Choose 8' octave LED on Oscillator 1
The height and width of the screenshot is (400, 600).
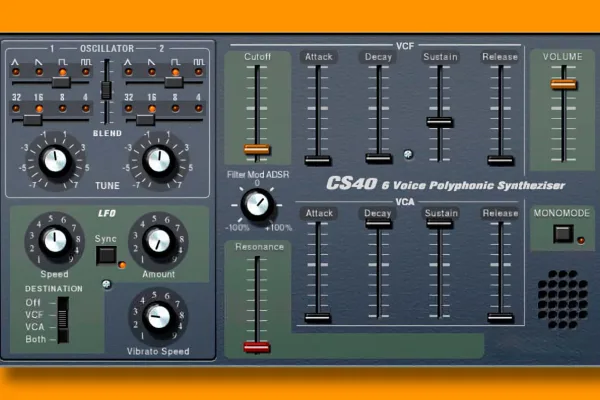click(x=63, y=109)
